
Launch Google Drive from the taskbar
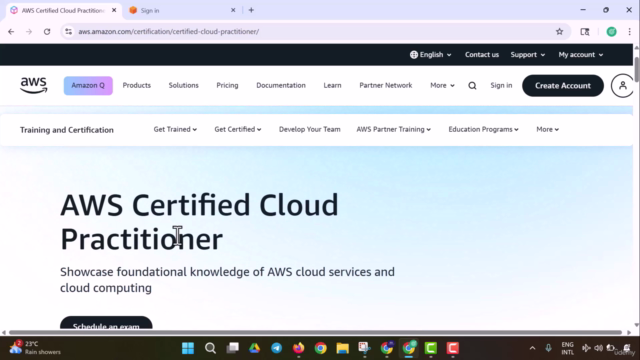[254, 348]
